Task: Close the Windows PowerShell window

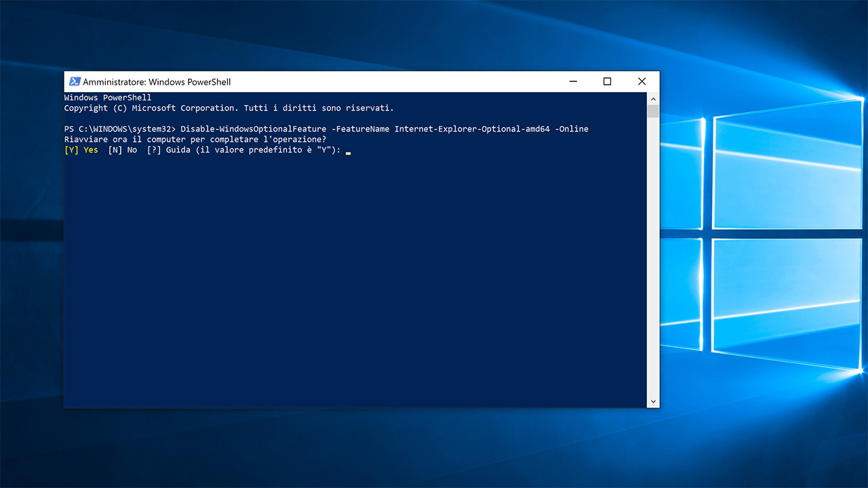Action: (x=642, y=81)
